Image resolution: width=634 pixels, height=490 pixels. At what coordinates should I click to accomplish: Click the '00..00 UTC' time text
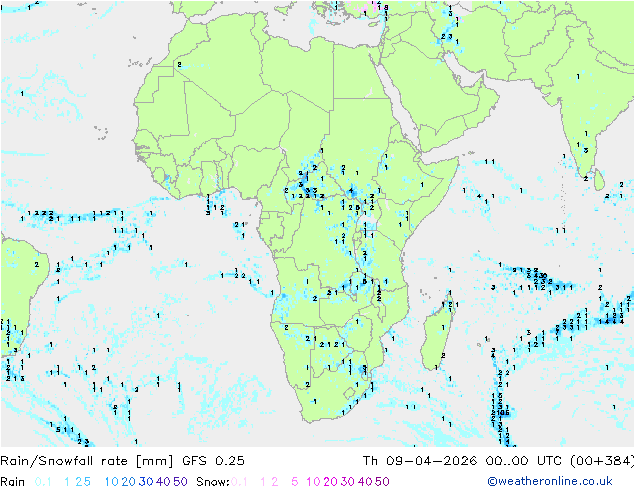point(523,461)
